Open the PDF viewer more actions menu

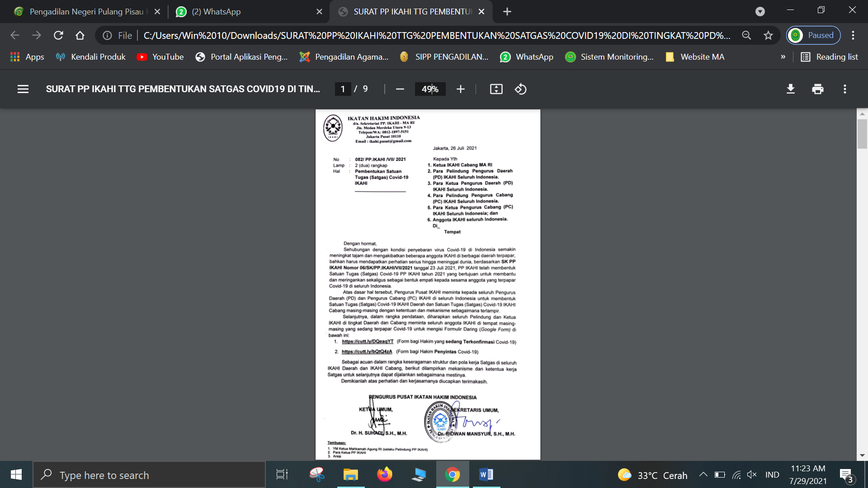click(x=844, y=89)
